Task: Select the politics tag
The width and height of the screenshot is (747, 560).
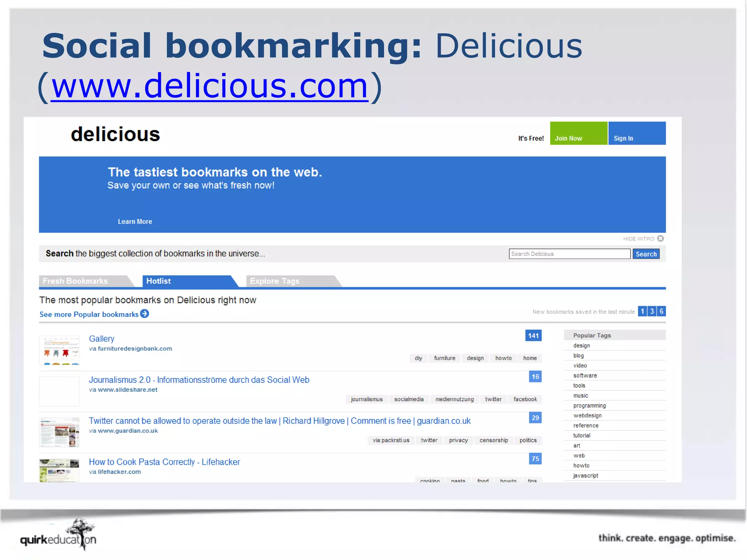Action: [528, 440]
